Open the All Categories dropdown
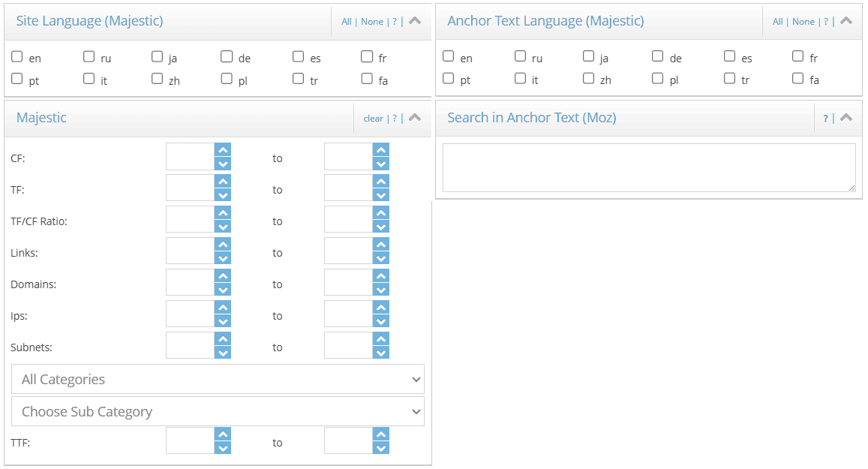This screenshot has width=868, height=469. point(217,379)
